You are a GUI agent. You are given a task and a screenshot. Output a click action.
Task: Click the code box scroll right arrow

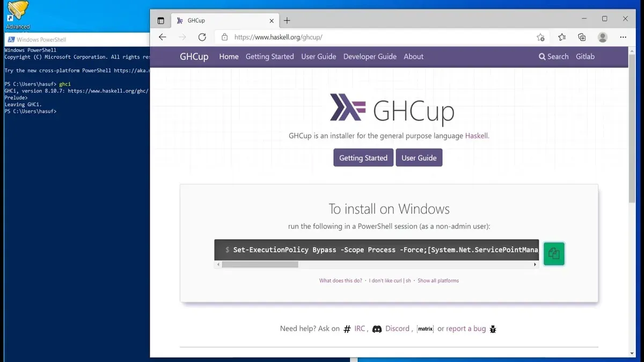[535, 264]
